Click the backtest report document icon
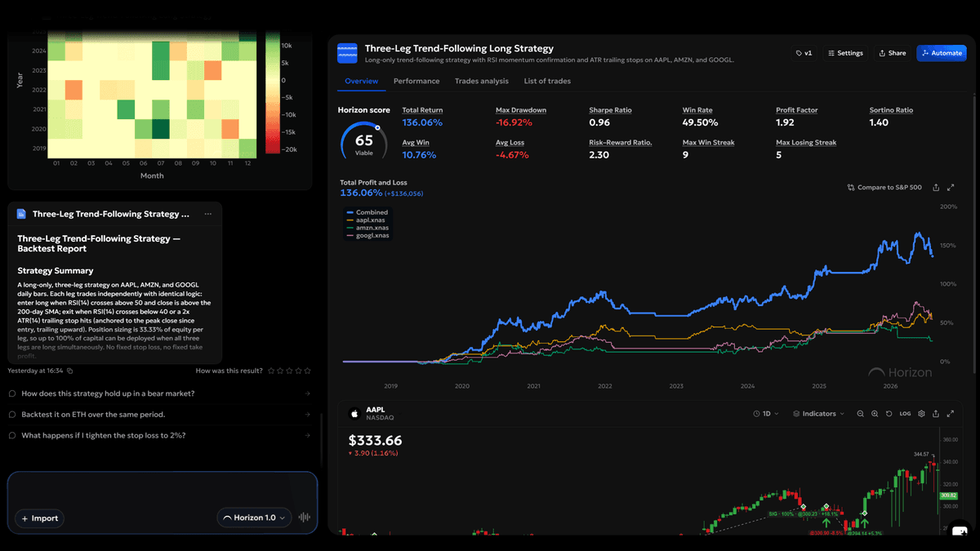Image resolution: width=980 pixels, height=551 pixels. pos(21,214)
